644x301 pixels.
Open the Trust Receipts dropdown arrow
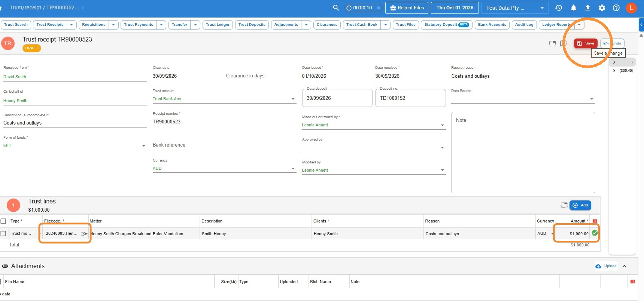pos(72,25)
